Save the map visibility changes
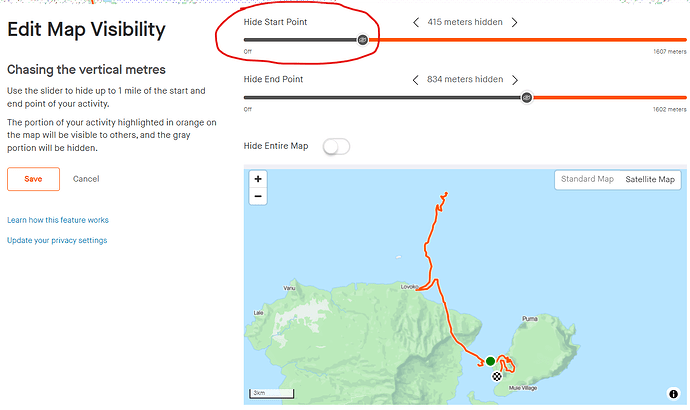This screenshot has height=410, width=690. click(33, 179)
